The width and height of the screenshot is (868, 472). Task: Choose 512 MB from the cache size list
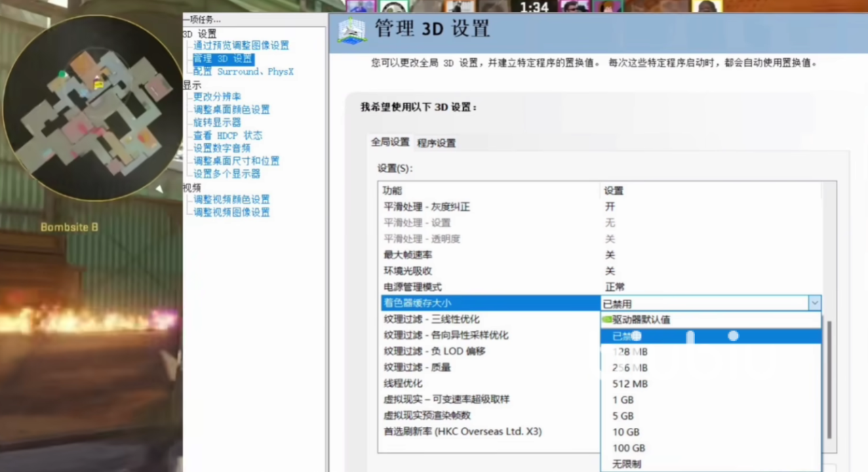pyautogui.click(x=630, y=384)
